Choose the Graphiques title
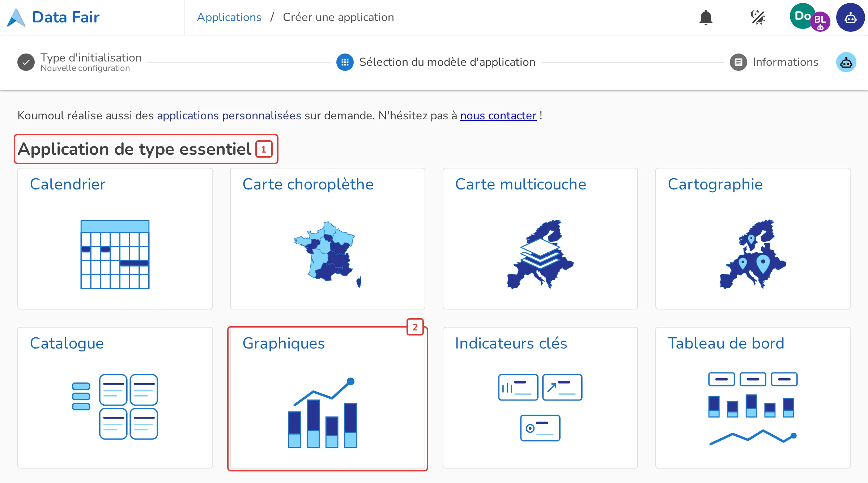868x483 pixels. point(284,343)
